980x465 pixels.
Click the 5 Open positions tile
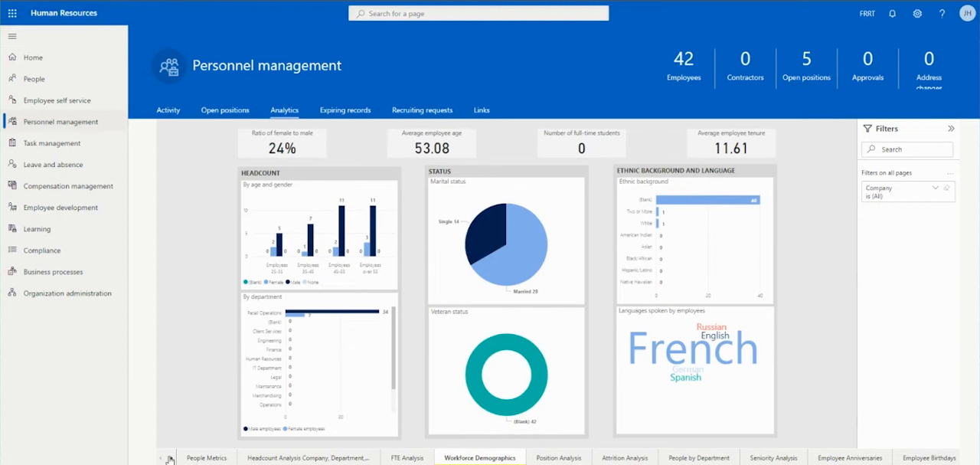[x=806, y=67]
